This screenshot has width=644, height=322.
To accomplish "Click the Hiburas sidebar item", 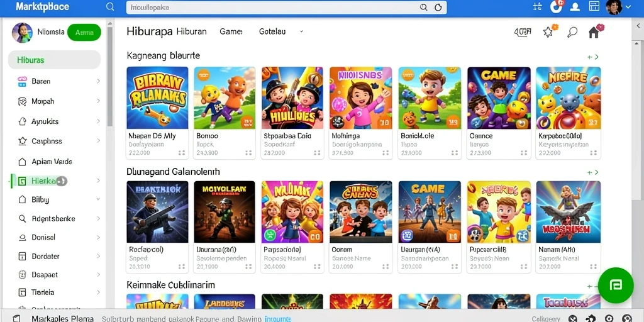I will click(54, 60).
